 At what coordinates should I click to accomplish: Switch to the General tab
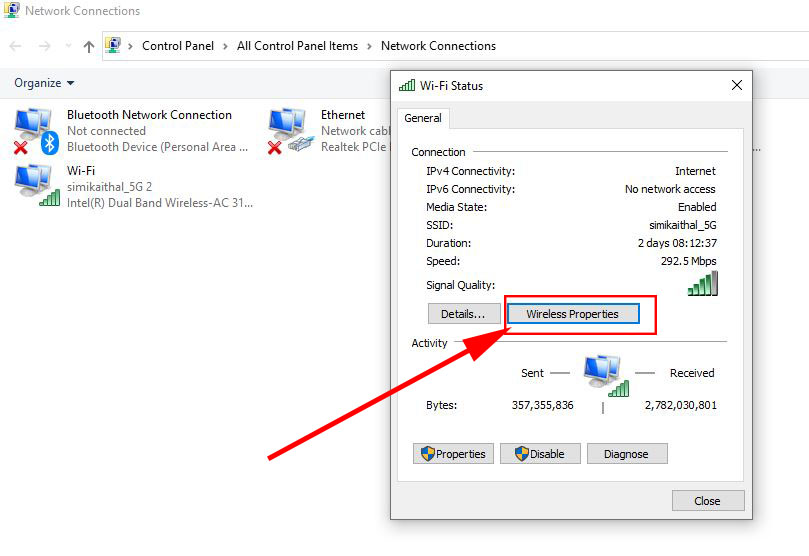coord(423,118)
